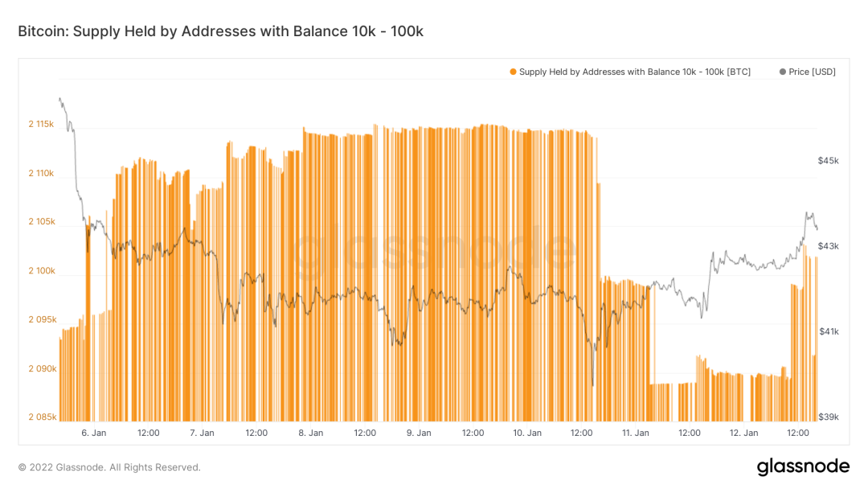This screenshot has width=868, height=489.
Task: Click the 2 115k left axis label
Action: 40,125
